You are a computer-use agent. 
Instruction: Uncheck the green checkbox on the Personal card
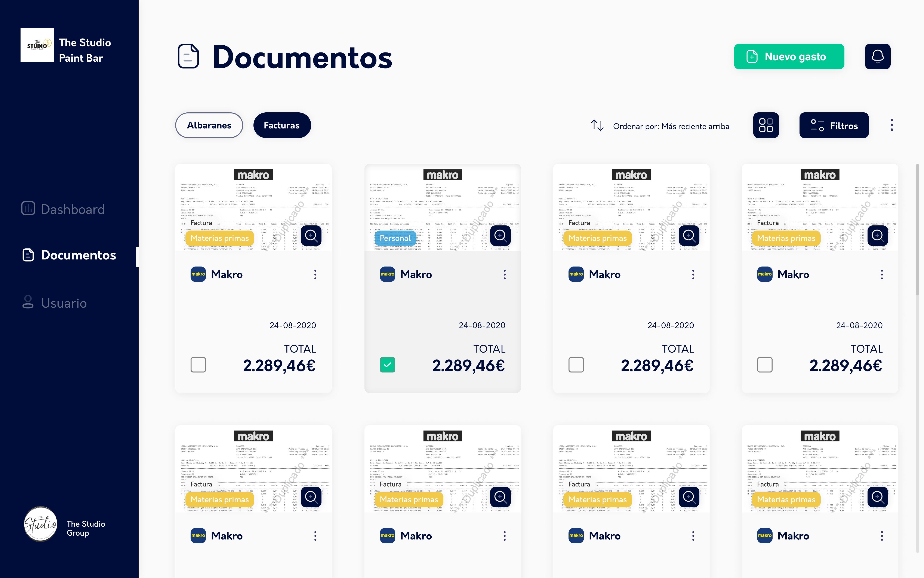tap(388, 365)
